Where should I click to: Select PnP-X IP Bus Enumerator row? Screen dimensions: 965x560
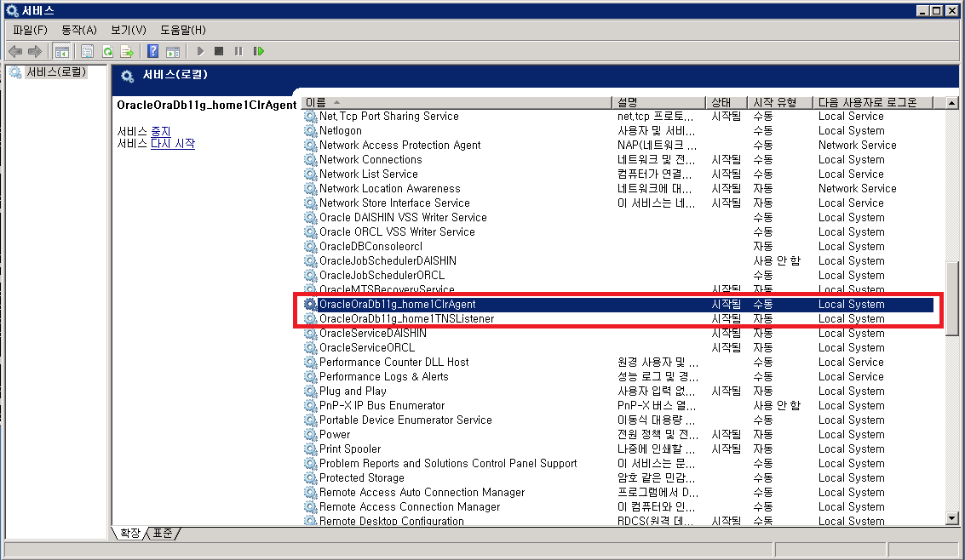[x=618, y=406]
